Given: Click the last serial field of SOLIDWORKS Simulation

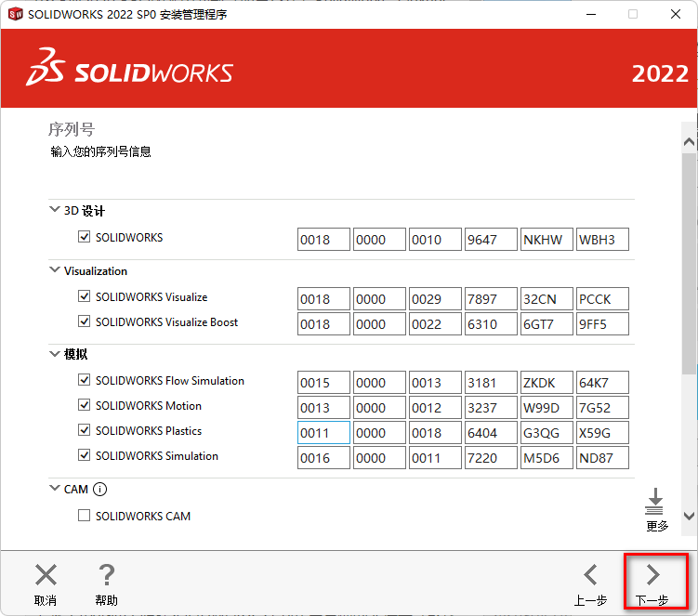Looking at the screenshot, I should tap(602, 458).
